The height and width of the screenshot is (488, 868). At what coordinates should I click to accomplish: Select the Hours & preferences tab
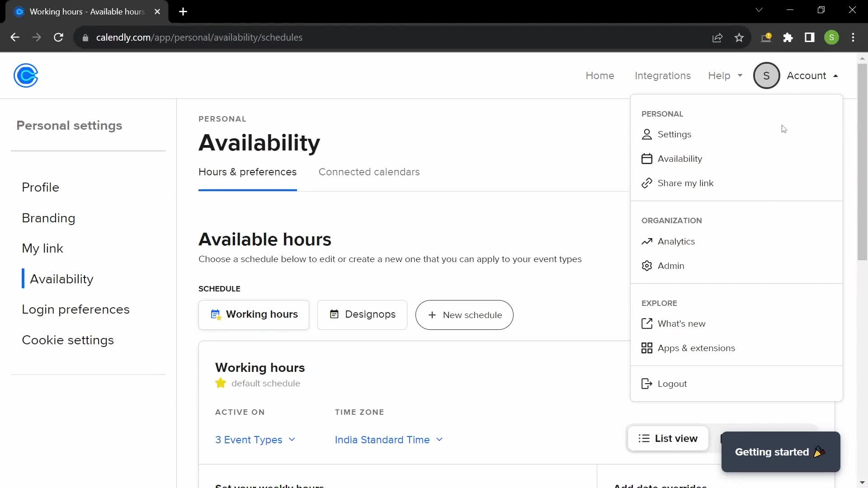click(247, 172)
